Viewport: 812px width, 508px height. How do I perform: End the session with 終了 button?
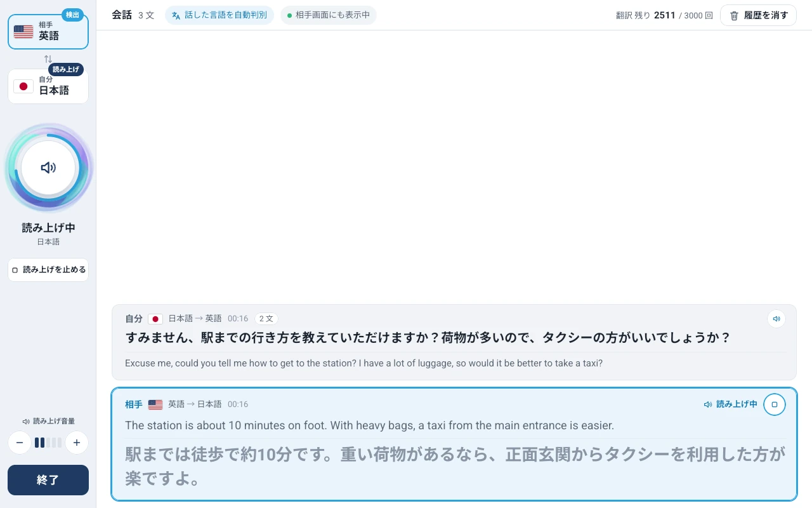[x=48, y=480]
